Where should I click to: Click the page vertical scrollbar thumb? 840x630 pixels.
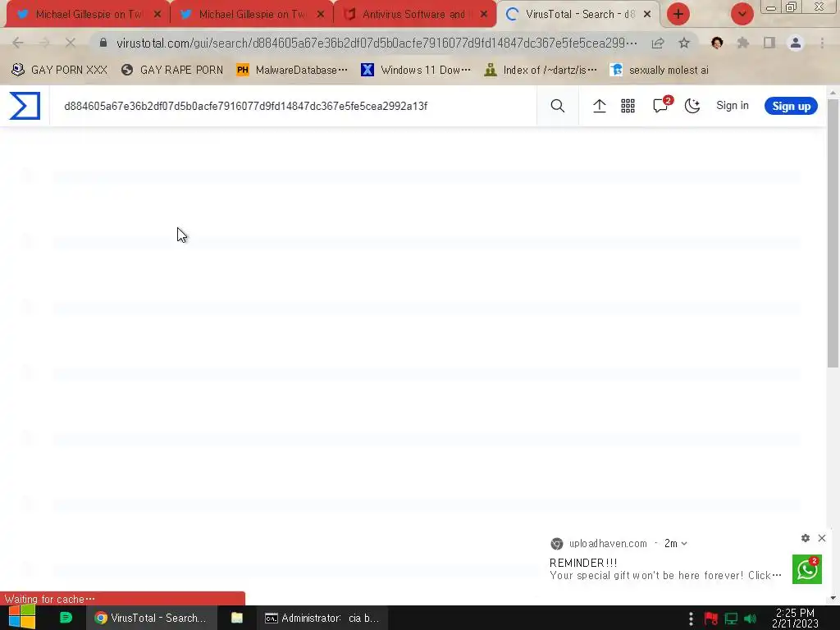833,233
